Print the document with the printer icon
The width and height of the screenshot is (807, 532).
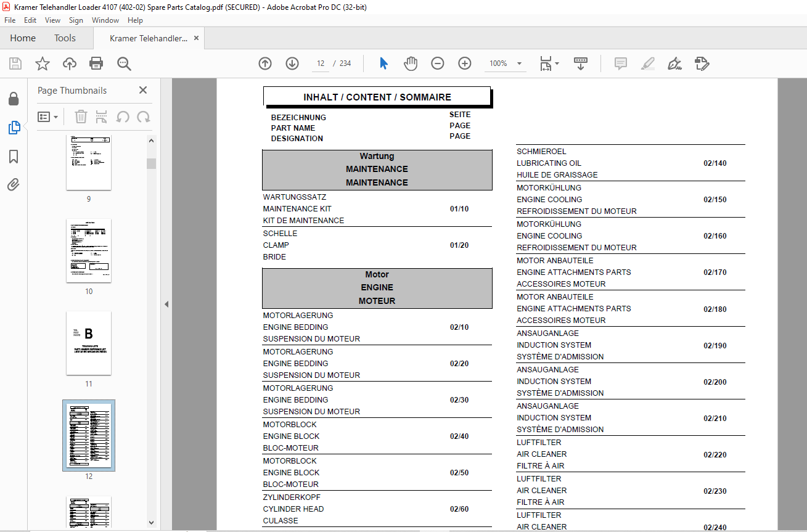pos(96,63)
